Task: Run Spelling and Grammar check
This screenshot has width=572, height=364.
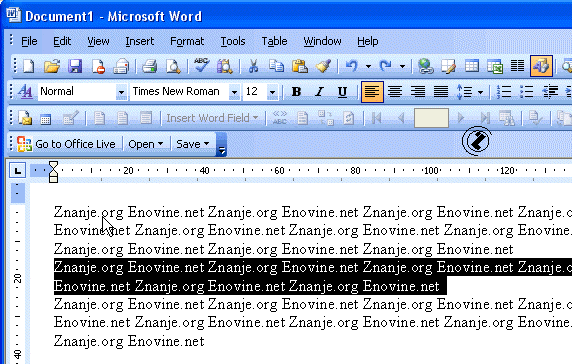Action: [x=201, y=66]
